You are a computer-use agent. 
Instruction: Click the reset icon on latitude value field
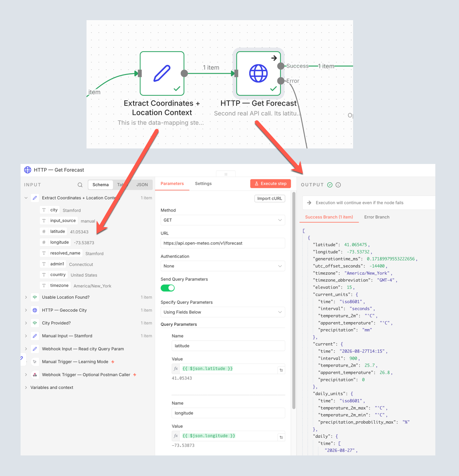tap(281, 370)
